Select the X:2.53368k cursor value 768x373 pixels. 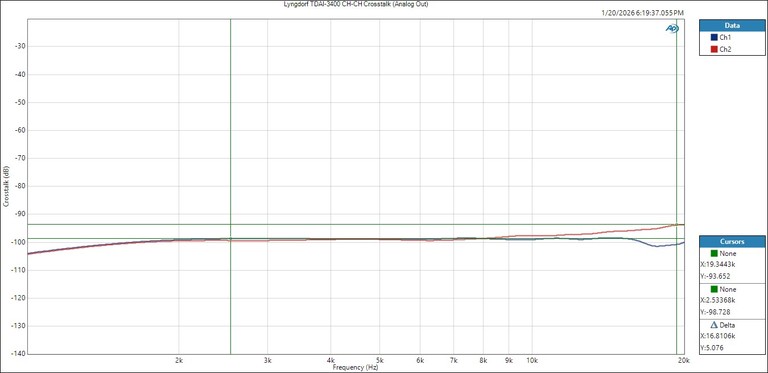(719, 300)
